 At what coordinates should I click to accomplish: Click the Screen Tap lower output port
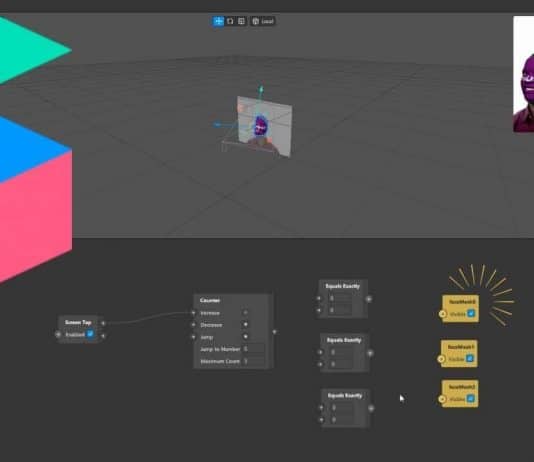pyautogui.click(x=103, y=336)
